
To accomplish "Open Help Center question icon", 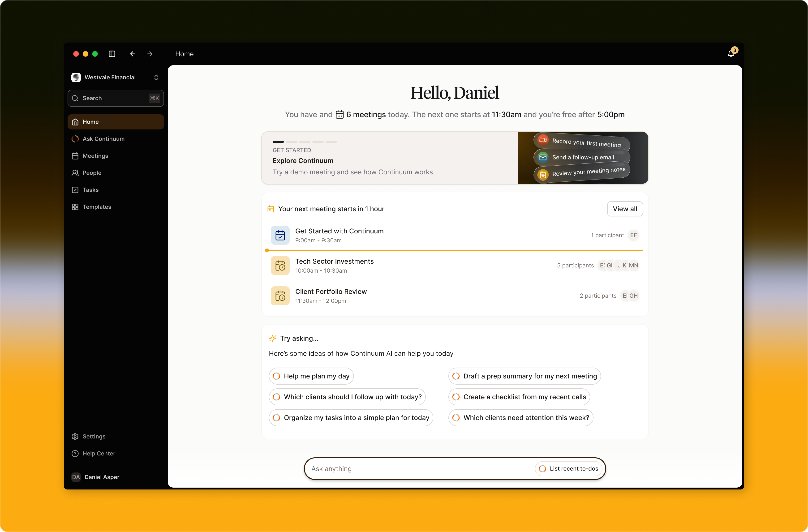I will pyautogui.click(x=75, y=454).
